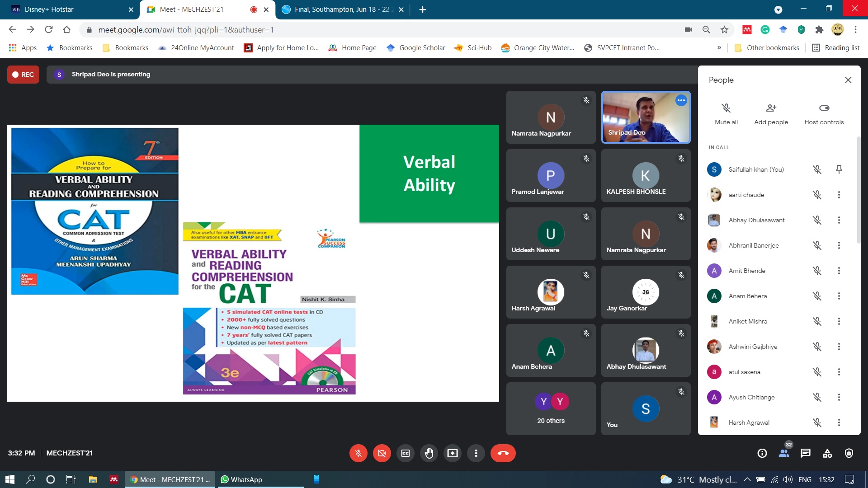Close the Meet - MECHZEST'21 tab

pyautogui.click(x=266, y=9)
